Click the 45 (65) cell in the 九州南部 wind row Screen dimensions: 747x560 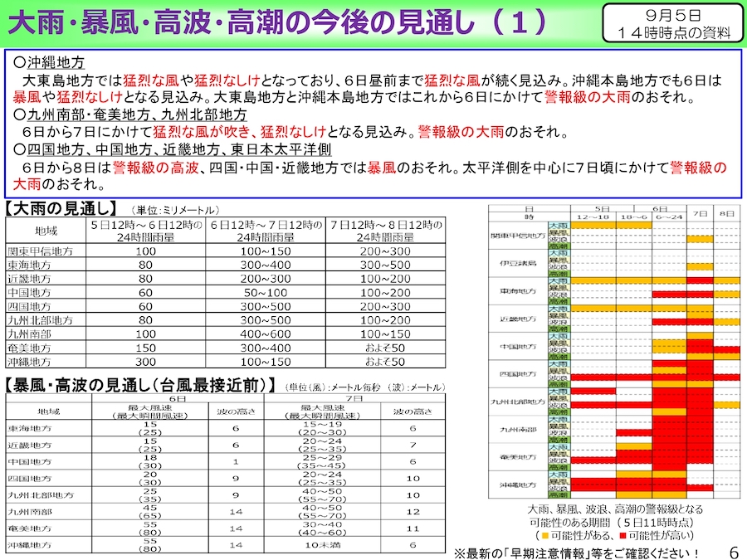click(x=150, y=511)
